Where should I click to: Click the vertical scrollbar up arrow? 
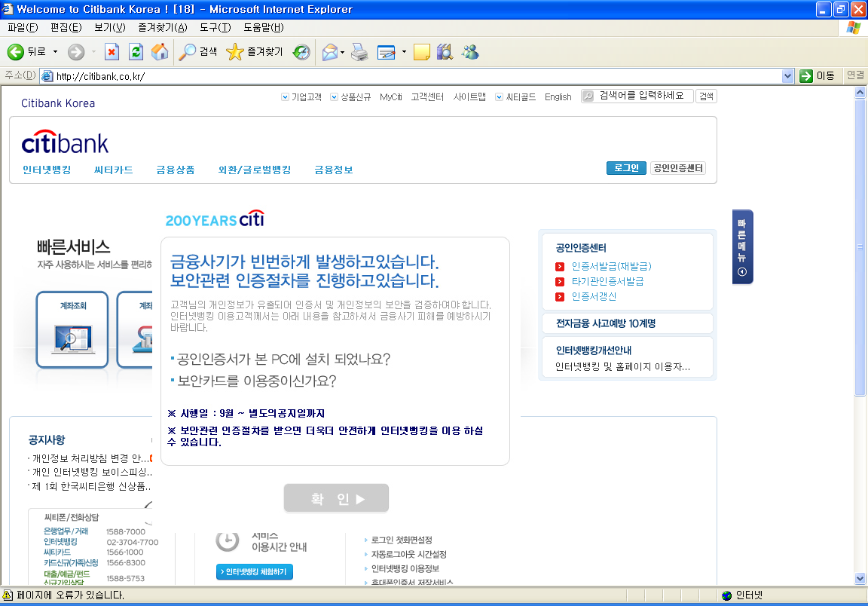860,93
